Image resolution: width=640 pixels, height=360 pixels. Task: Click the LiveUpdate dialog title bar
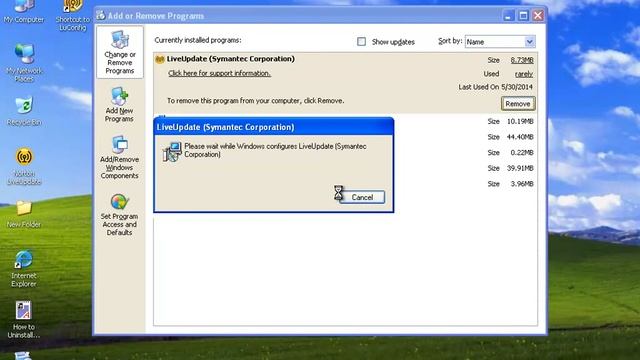pyautogui.click(x=273, y=127)
